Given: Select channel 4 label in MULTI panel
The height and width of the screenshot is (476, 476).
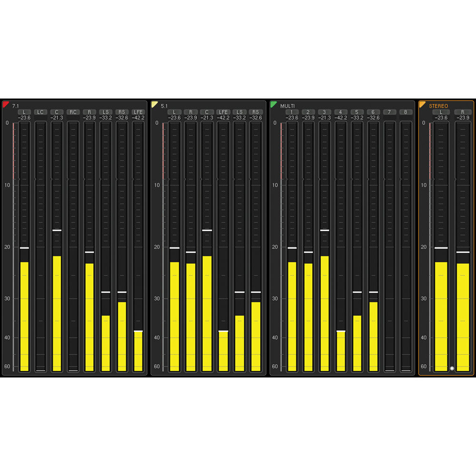Looking at the screenshot, I should tap(341, 112).
